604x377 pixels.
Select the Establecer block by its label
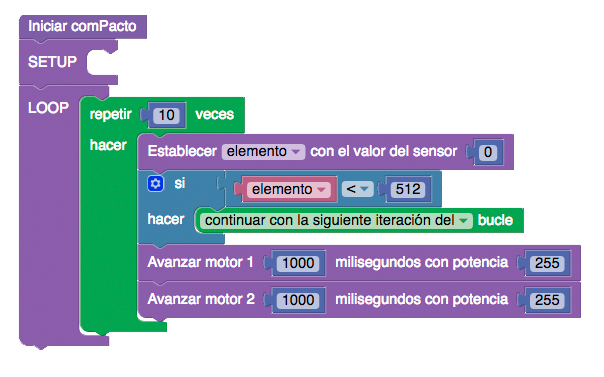[182, 152]
